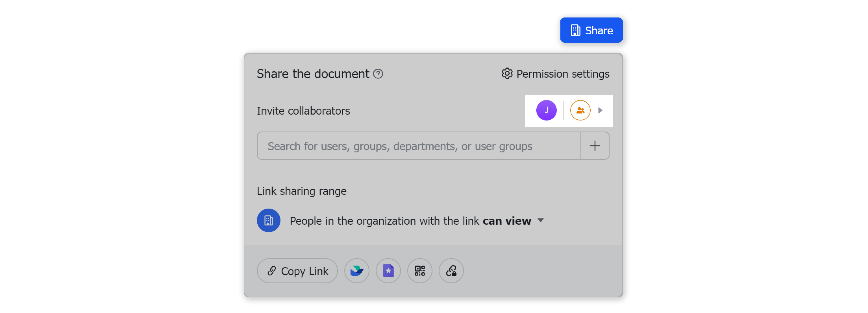
Task: Click the building icon inside the Share button
Action: [x=576, y=30]
